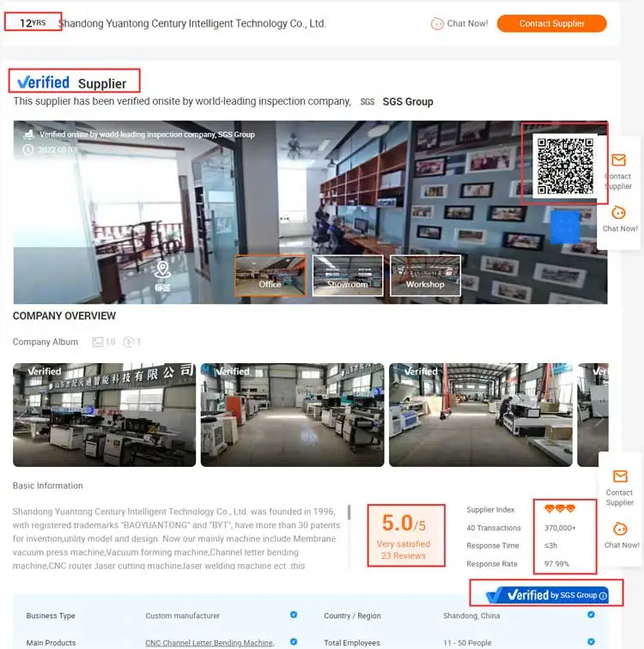Image resolution: width=644 pixels, height=649 pixels.
Task: Click verified check next to 11 - 50 People
Action: pos(591,642)
